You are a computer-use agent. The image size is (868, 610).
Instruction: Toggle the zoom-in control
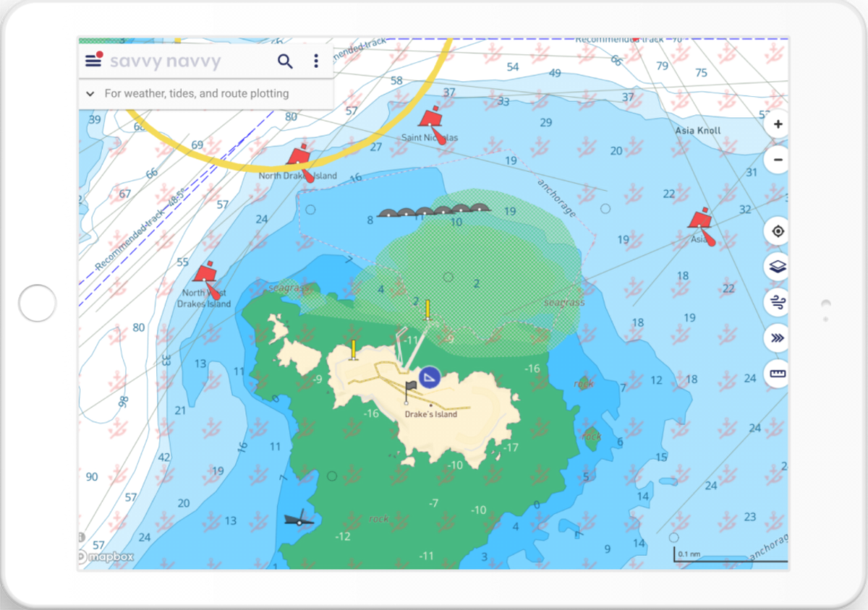pos(776,124)
